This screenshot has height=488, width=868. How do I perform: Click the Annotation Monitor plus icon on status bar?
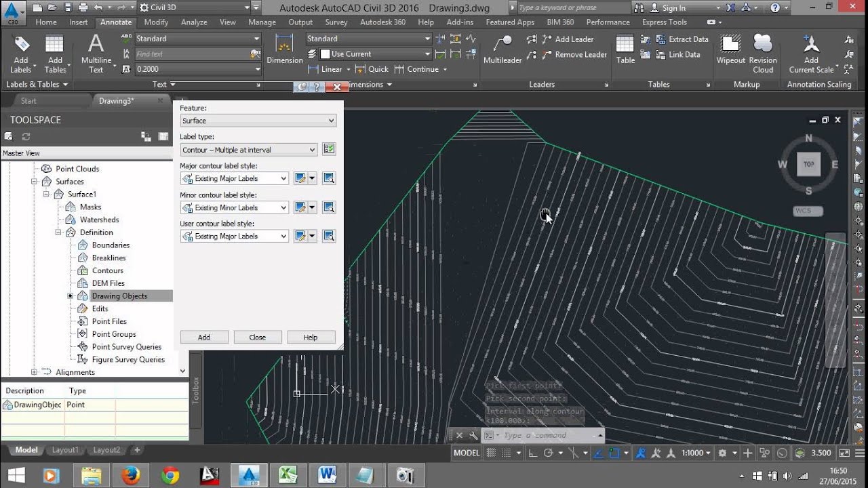(748, 453)
